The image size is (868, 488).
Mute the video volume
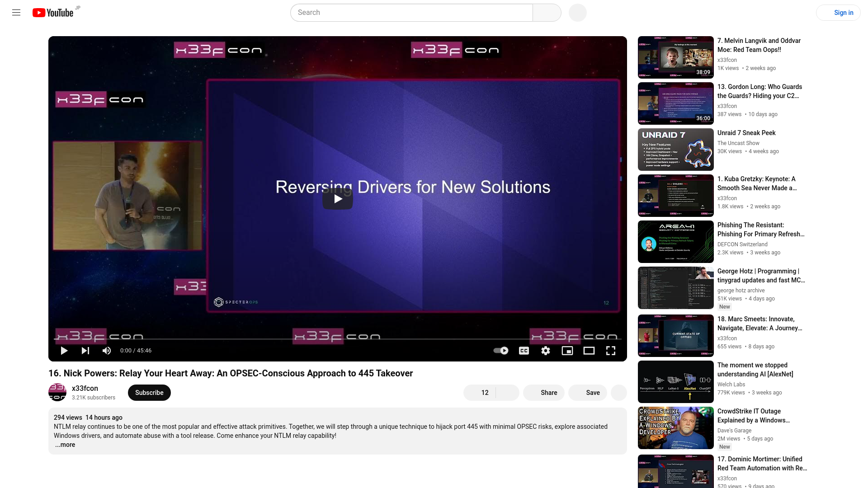(107, 351)
